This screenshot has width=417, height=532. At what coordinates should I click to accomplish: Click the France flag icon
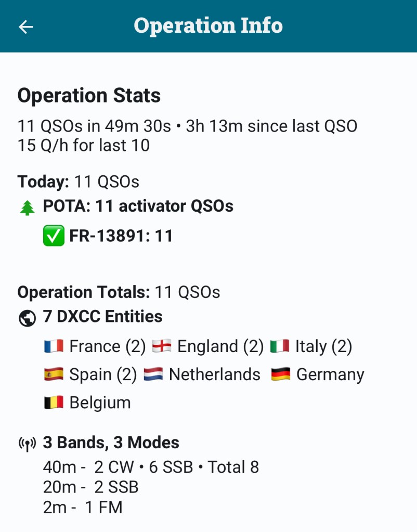(54, 346)
